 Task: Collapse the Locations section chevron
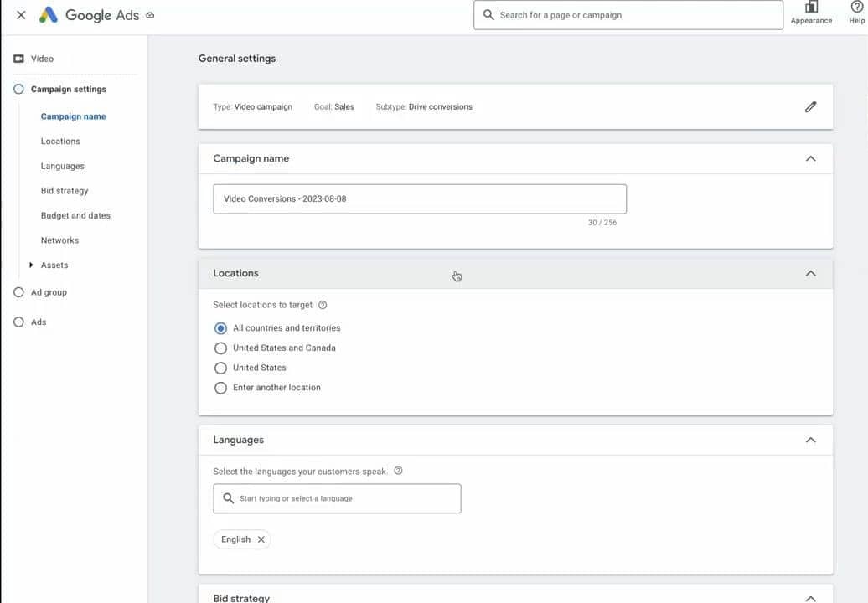click(x=810, y=273)
